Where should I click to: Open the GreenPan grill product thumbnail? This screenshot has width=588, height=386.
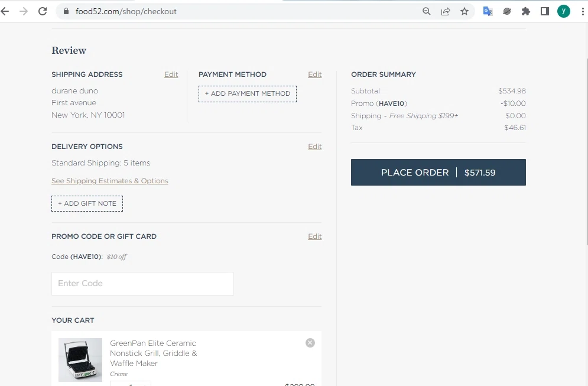pyautogui.click(x=80, y=360)
